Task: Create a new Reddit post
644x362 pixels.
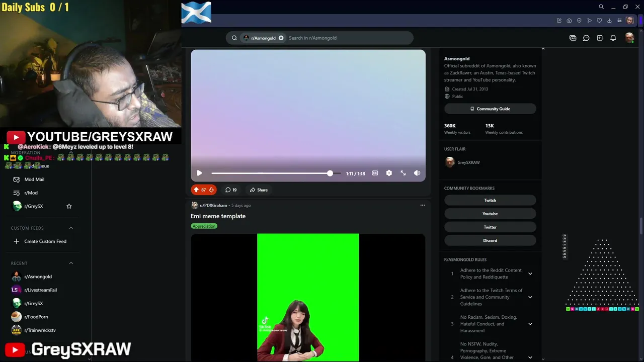Action: [x=600, y=38]
